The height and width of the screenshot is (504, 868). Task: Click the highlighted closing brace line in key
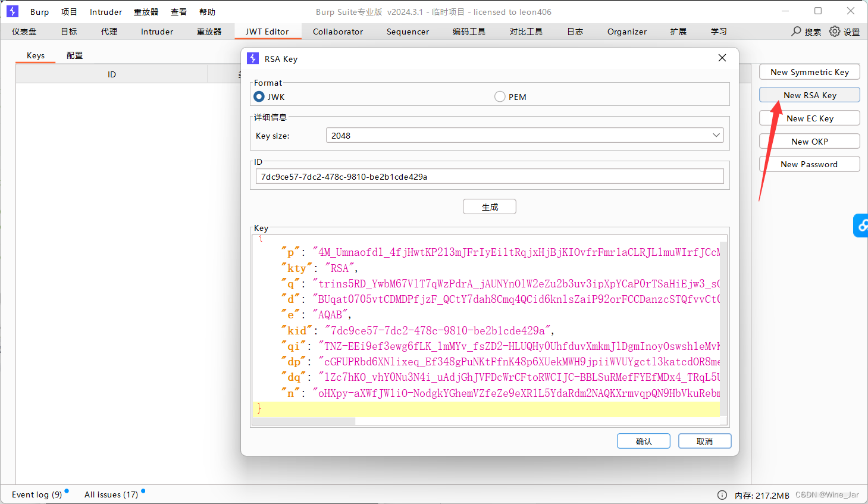(486, 409)
